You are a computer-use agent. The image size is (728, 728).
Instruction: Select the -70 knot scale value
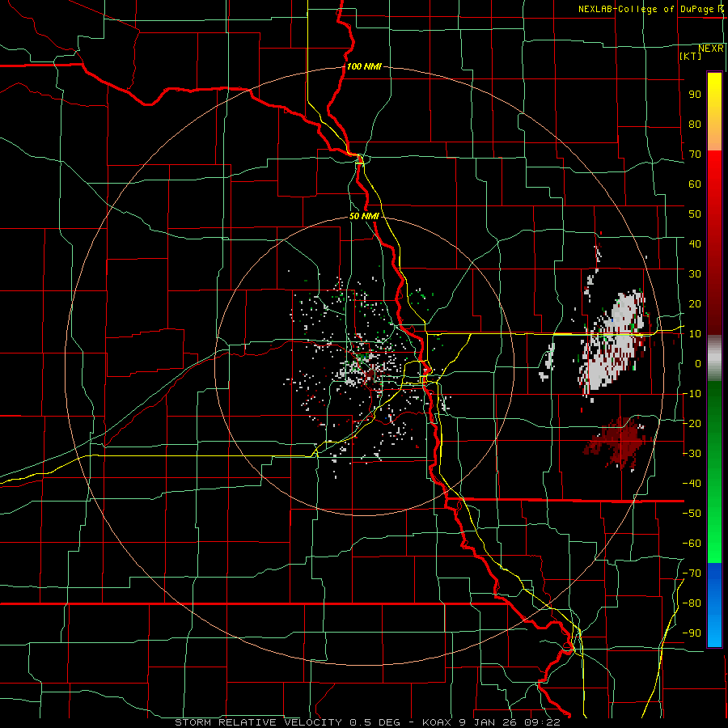(x=692, y=574)
